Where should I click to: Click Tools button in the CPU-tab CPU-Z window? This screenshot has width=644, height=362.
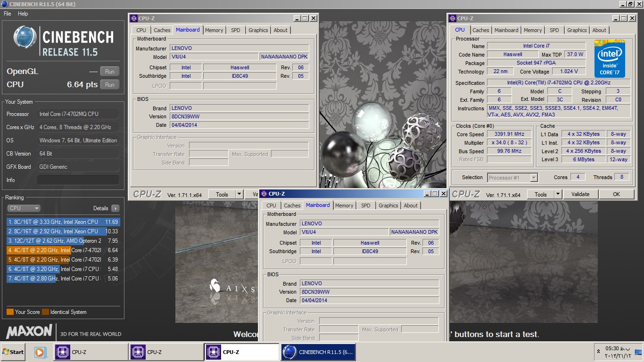541,194
